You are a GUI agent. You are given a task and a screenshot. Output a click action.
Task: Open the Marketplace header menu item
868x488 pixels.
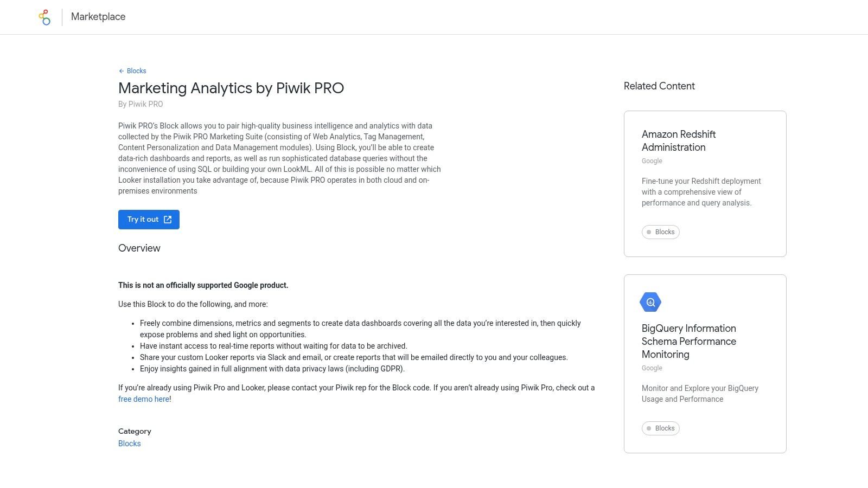click(98, 17)
